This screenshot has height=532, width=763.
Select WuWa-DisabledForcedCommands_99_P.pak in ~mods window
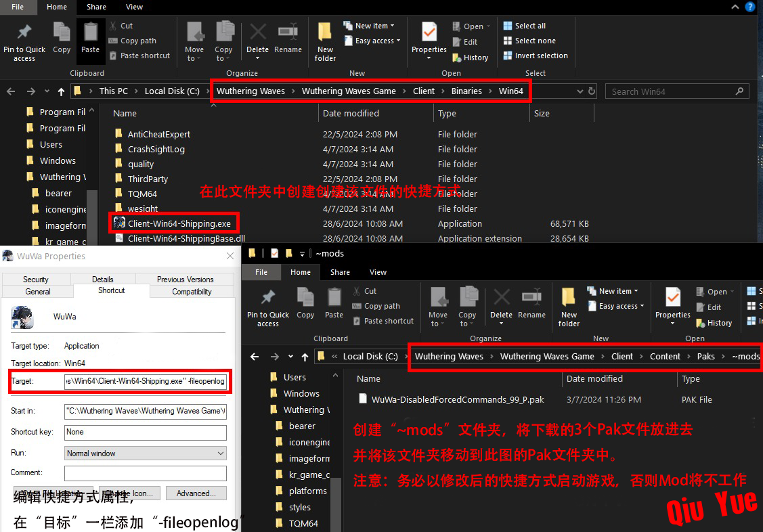pyautogui.click(x=451, y=400)
